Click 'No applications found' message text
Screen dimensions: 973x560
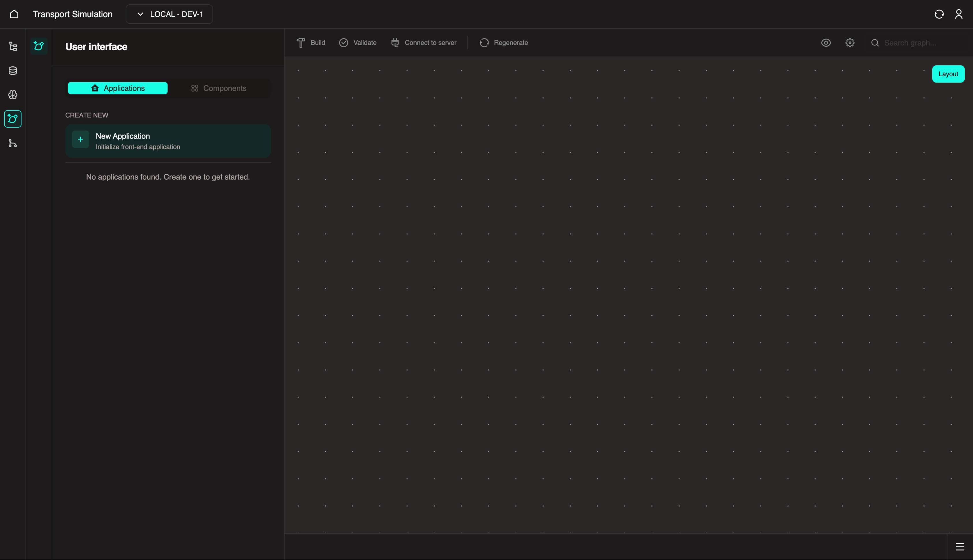coord(168,177)
